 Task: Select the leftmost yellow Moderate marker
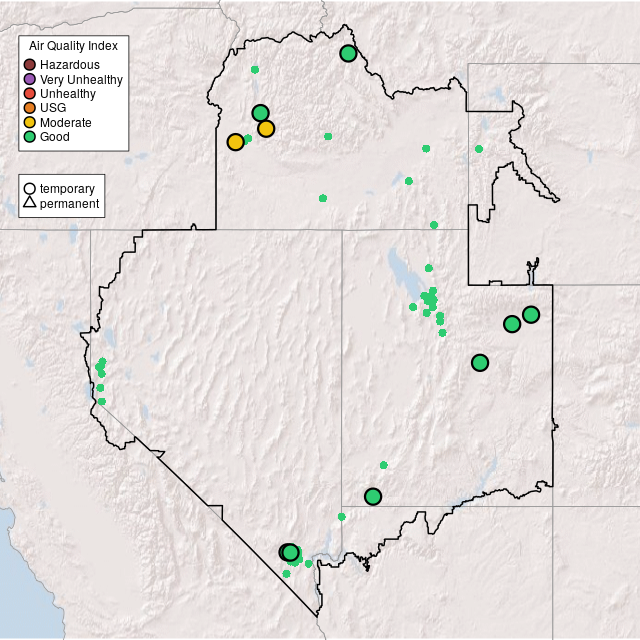(235, 142)
